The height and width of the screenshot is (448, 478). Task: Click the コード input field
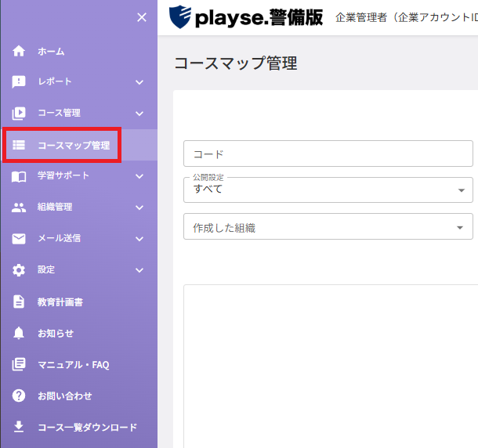click(328, 154)
